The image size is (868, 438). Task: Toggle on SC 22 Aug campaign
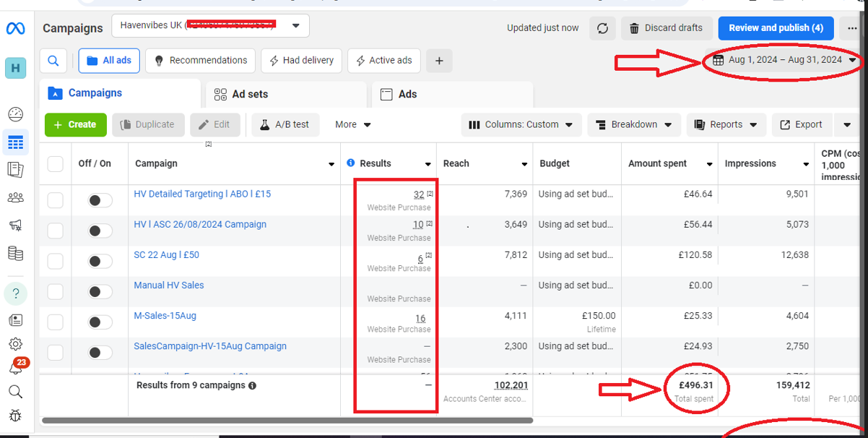click(x=100, y=261)
